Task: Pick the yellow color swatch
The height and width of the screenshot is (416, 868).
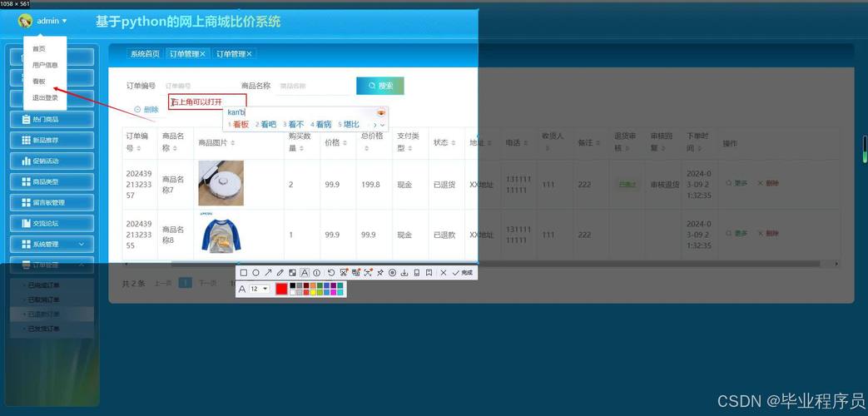Action: click(313, 292)
